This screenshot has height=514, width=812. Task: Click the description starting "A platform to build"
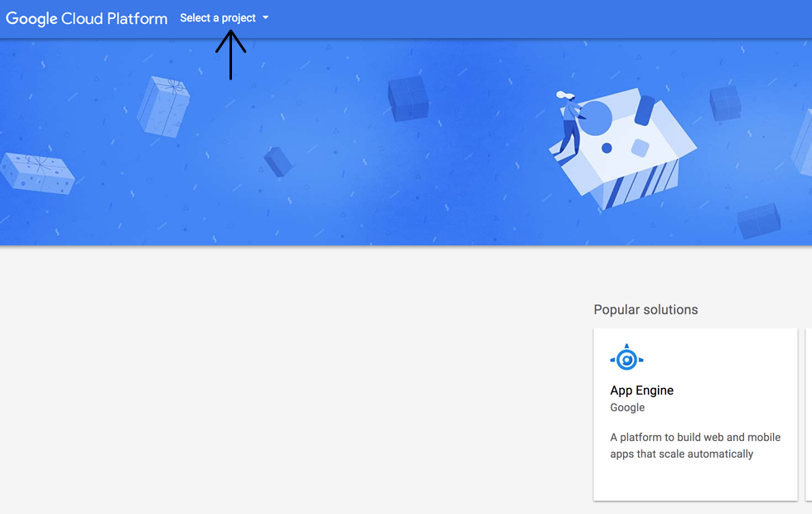(695, 446)
